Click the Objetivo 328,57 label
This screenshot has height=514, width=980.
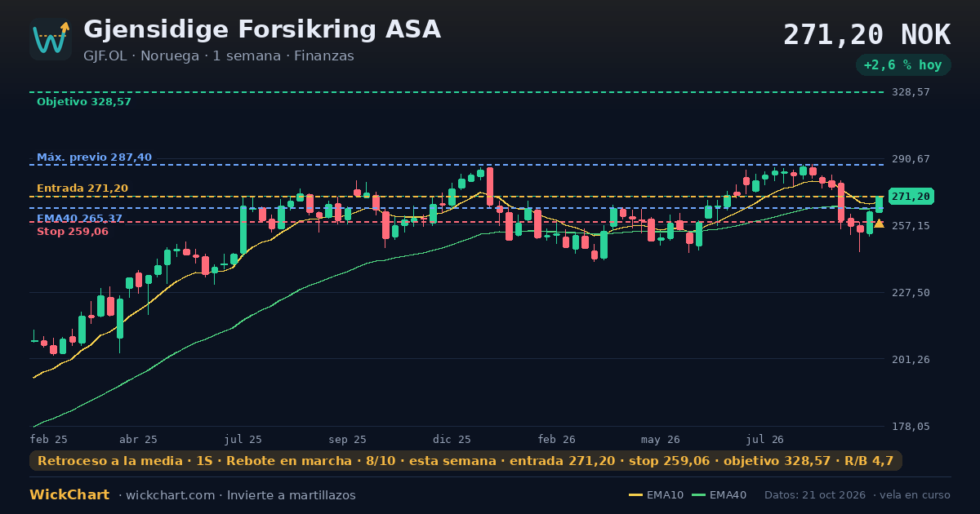[x=84, y=102]
